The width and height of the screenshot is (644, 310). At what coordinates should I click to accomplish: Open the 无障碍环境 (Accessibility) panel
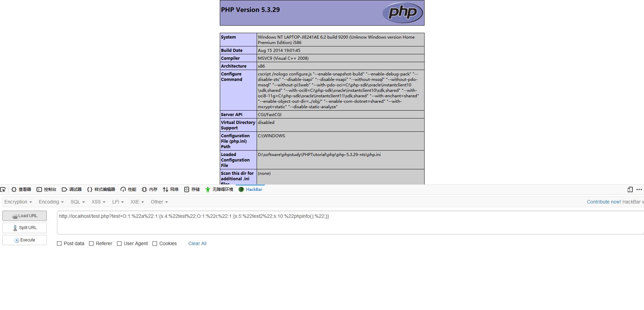coord(219,189)
